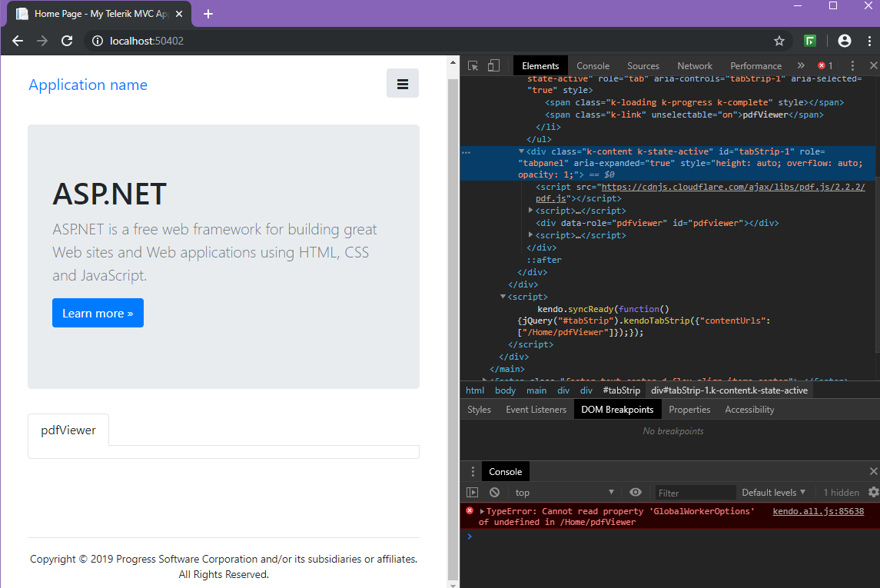Clear the console with the ban icon
880x588 pixels.
click(494, 492)
